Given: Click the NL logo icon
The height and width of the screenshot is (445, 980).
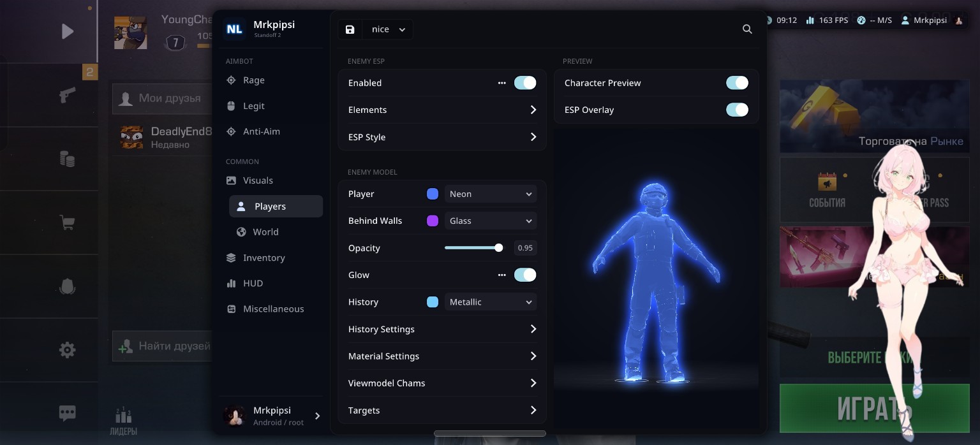Looking at the screenshot, I should coord(234,29).
